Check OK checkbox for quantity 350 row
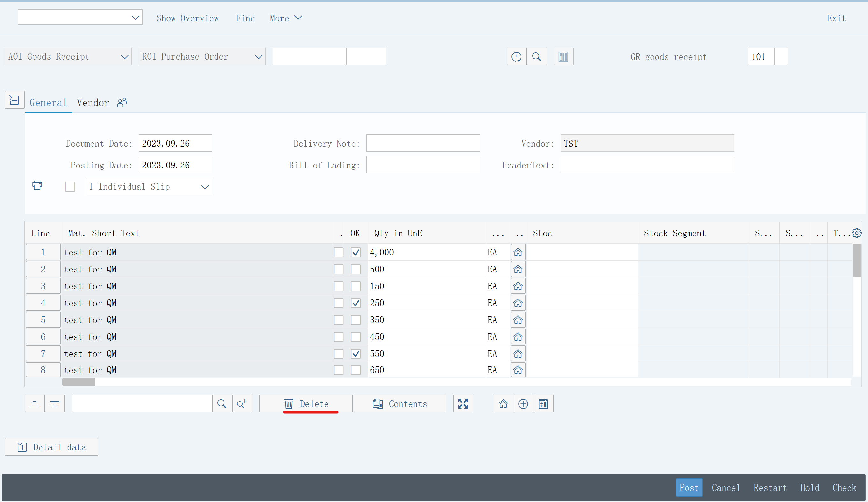Image resolution: width=868 pixels, height=502 pixels. [356, 320]
